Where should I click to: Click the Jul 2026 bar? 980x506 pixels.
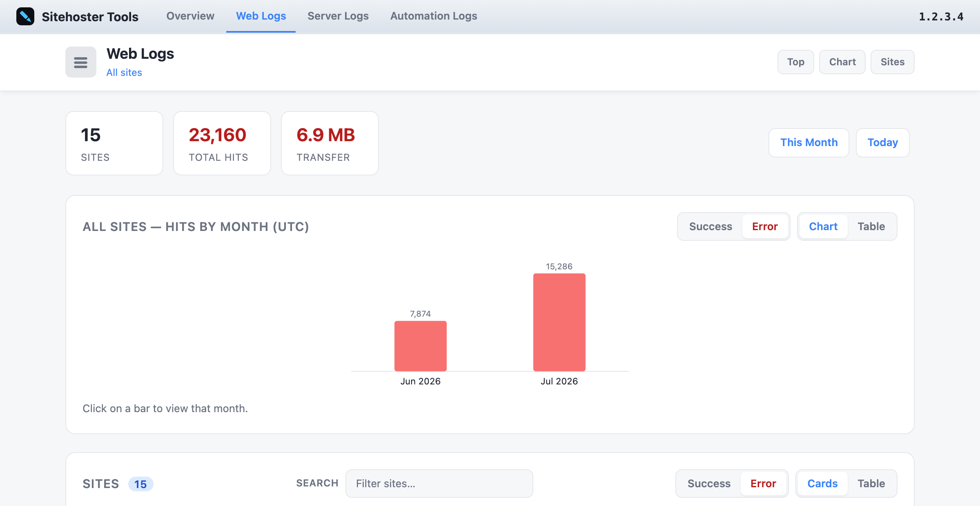559,322
